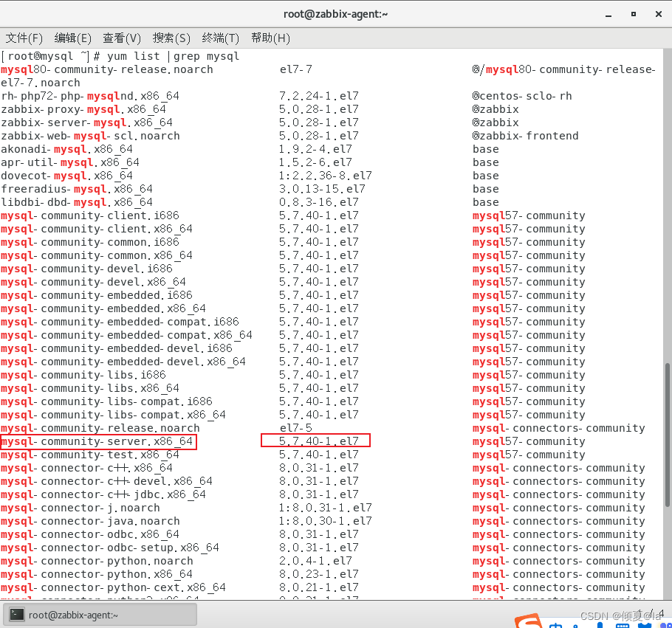The width and height of the screenshot is (672, 628).
Task: Click the @zabbix-frontend repository text
Action: (x=526, y=136)
